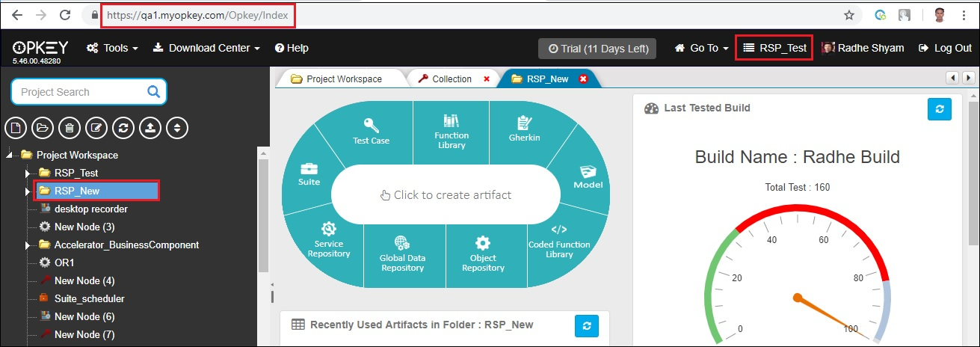Click the expand-collapse sort toolbar icon
Viewport: 980px width, 347px height.
177,128
